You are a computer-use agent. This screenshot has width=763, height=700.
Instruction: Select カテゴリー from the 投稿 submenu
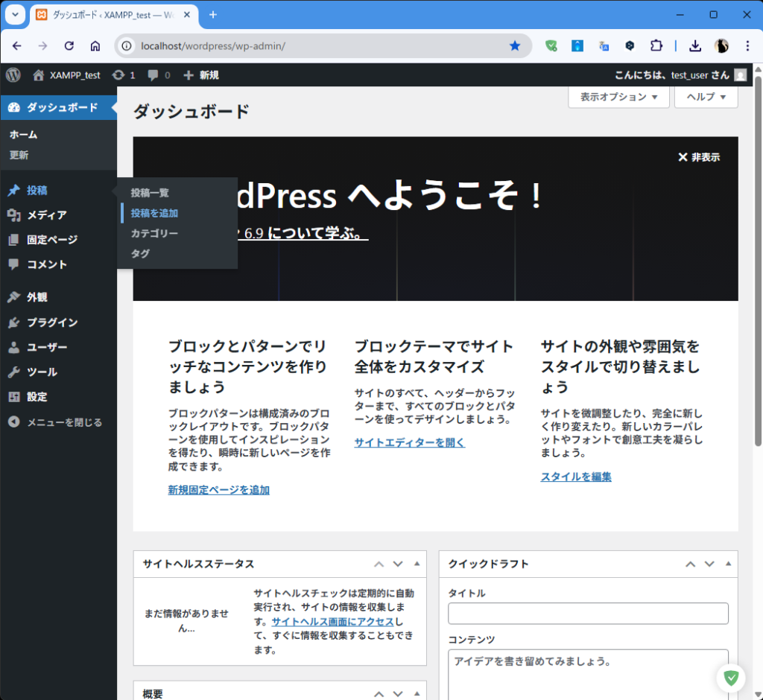click(154, 233)
